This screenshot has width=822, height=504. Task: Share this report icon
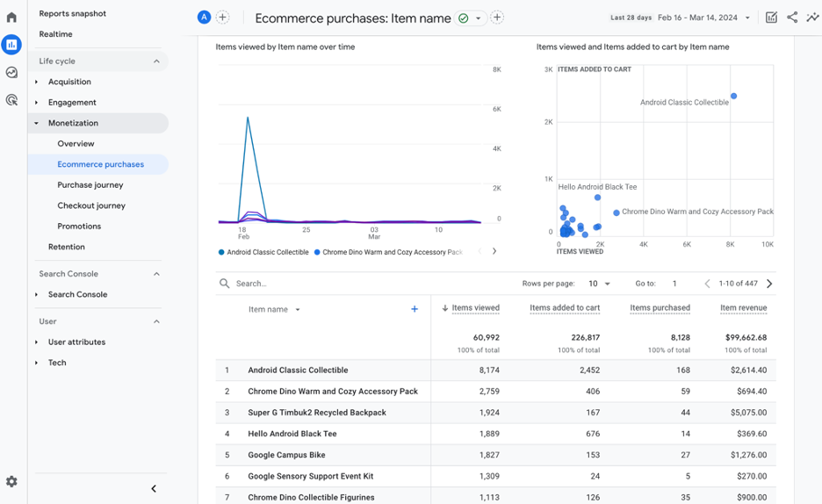[x=792, y=18]
